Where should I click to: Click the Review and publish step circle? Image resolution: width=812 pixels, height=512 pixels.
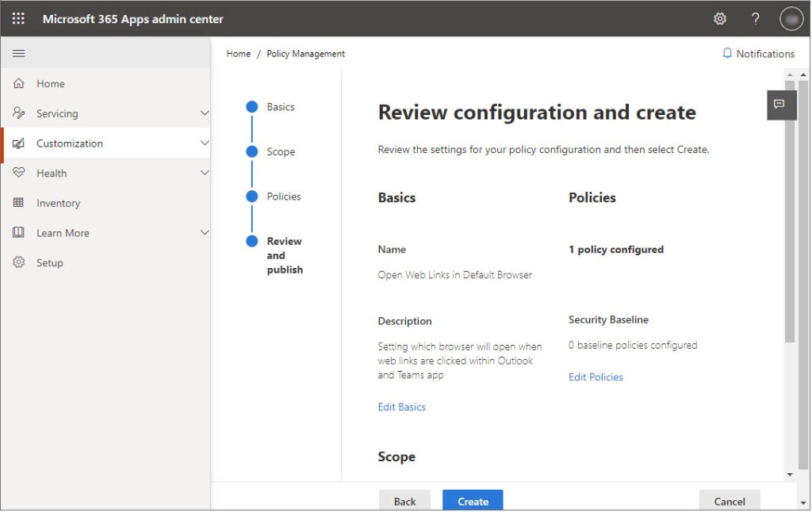pos(251,241)
